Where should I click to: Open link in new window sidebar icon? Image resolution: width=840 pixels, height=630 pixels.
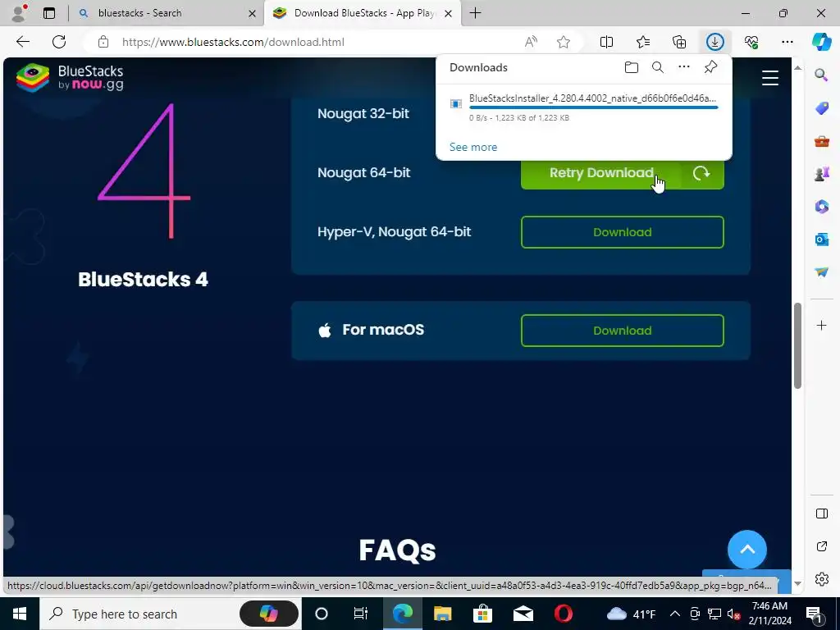(x=821, y=546)
